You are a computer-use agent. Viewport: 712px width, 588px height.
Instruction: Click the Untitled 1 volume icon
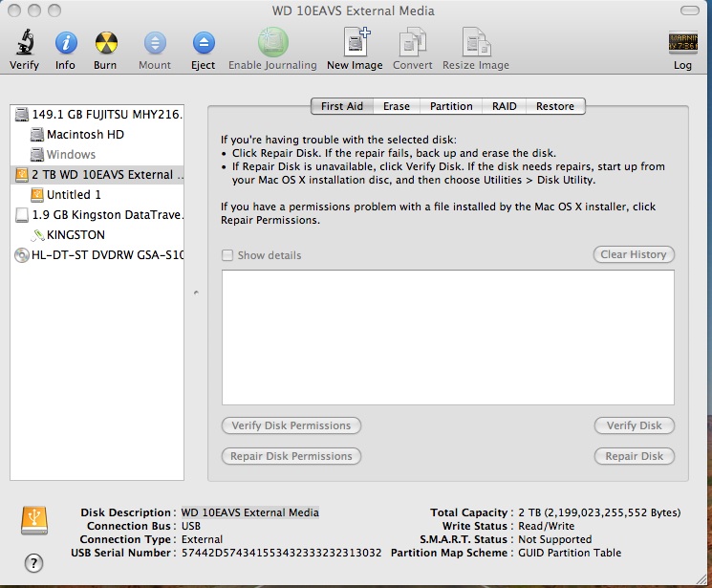(x=36, y=194)
